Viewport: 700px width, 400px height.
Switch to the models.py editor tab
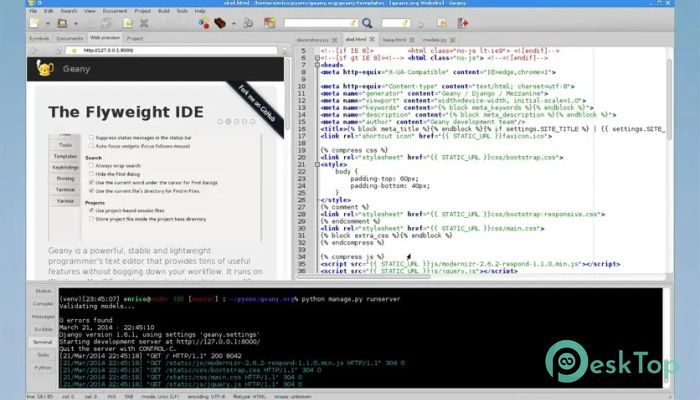(434, 40)
